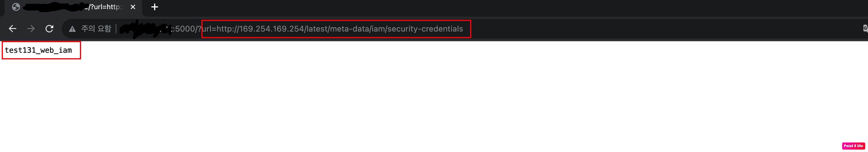Click the blacked-out hostname in address bar
This screenshot has height=152, width=868.
pyautogui.click(x=146, y=29)
